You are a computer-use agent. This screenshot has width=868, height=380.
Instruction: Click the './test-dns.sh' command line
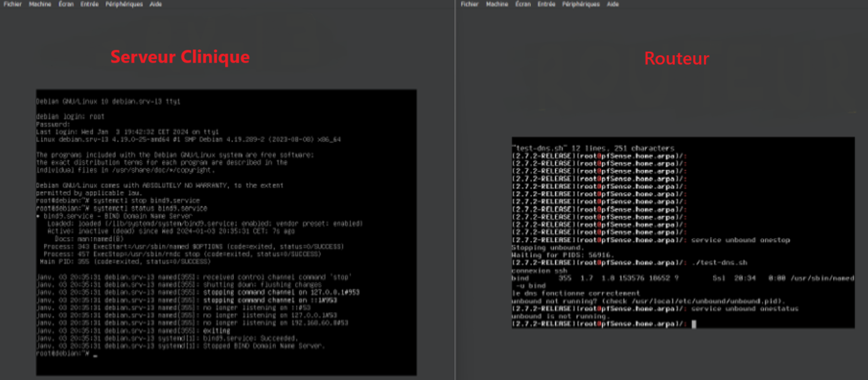(719, 263)
